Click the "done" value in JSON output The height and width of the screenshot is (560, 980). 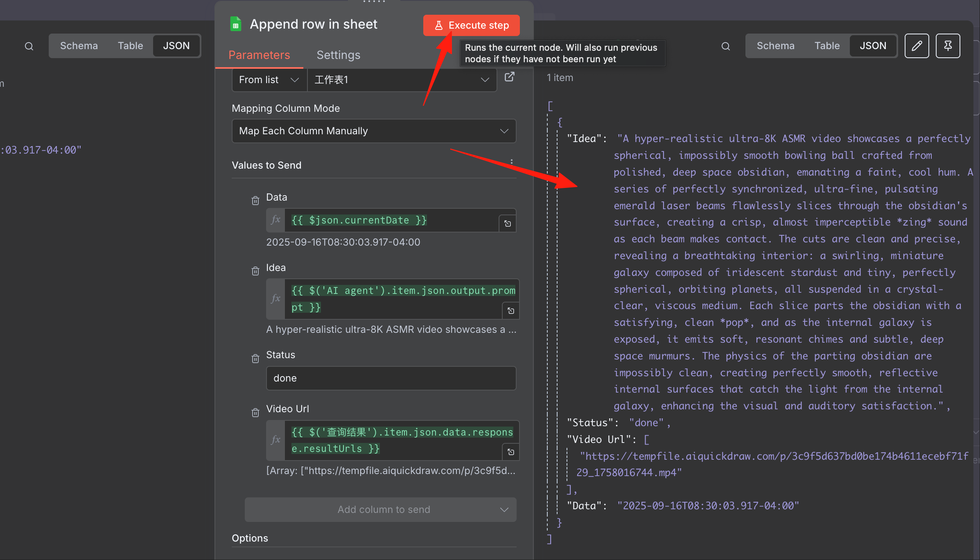pyautogui.click(x=646, y=423)
